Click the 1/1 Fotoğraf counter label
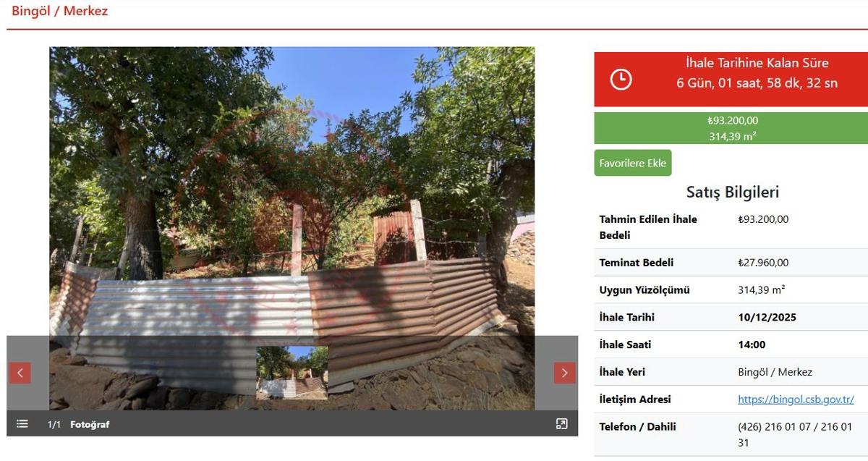This screenshot has height=461, width=868. click(79, 424)
